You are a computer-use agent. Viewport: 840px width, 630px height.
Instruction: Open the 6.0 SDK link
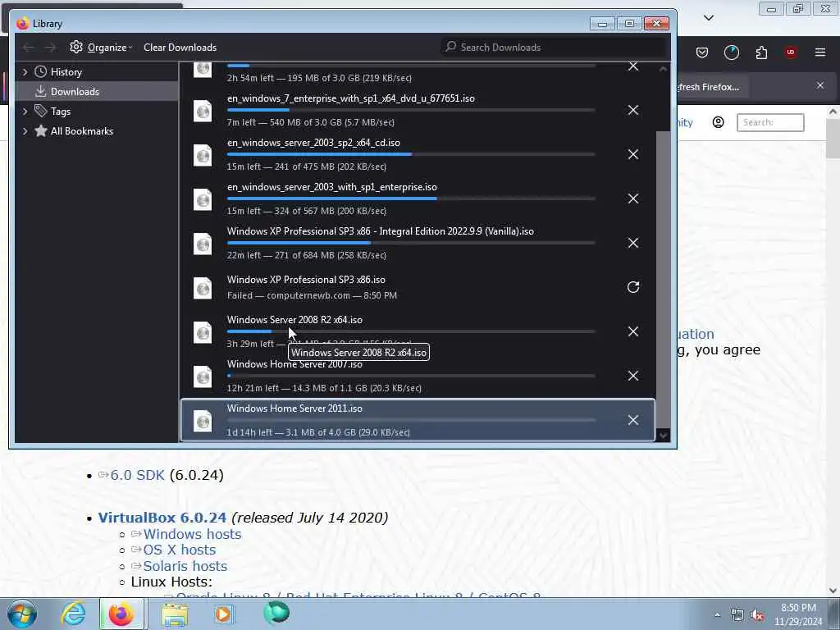[137, 475]
